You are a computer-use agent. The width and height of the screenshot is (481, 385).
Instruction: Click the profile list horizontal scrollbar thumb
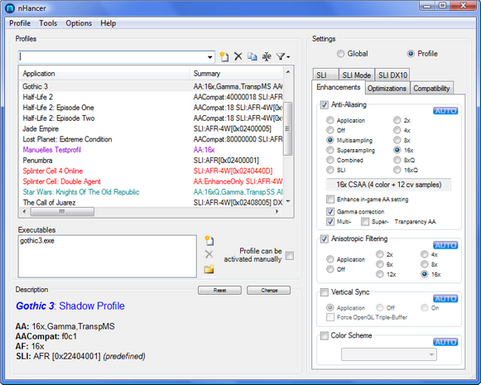click(62, 211)
